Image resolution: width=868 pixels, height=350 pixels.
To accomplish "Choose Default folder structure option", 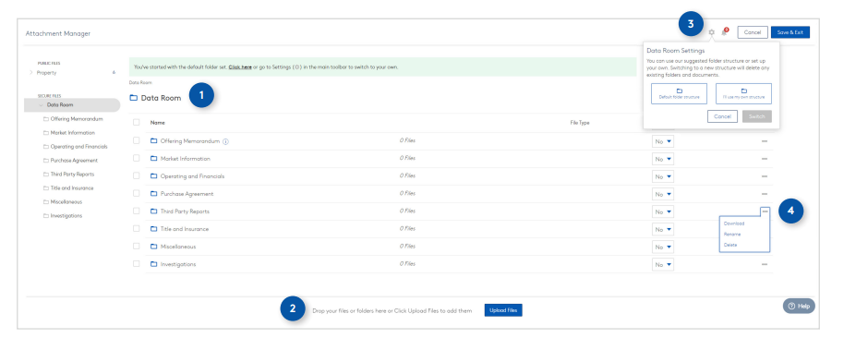I will click(x=680, y=93).
